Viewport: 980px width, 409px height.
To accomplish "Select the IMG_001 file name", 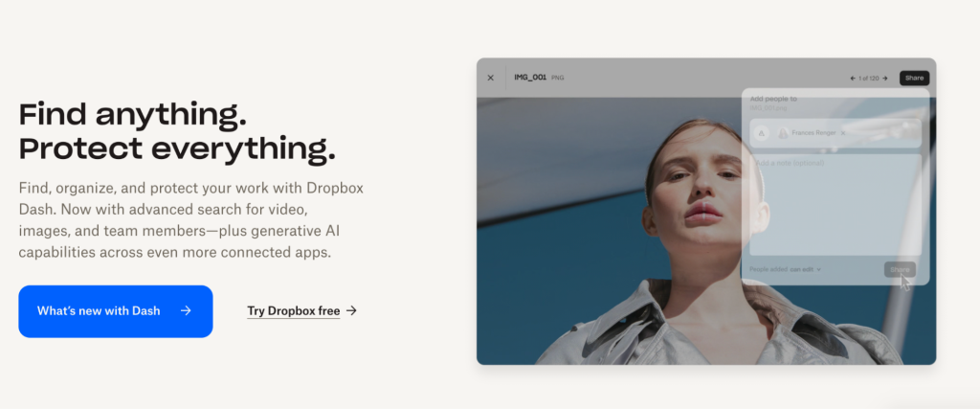I will click(x=529, y=78).
